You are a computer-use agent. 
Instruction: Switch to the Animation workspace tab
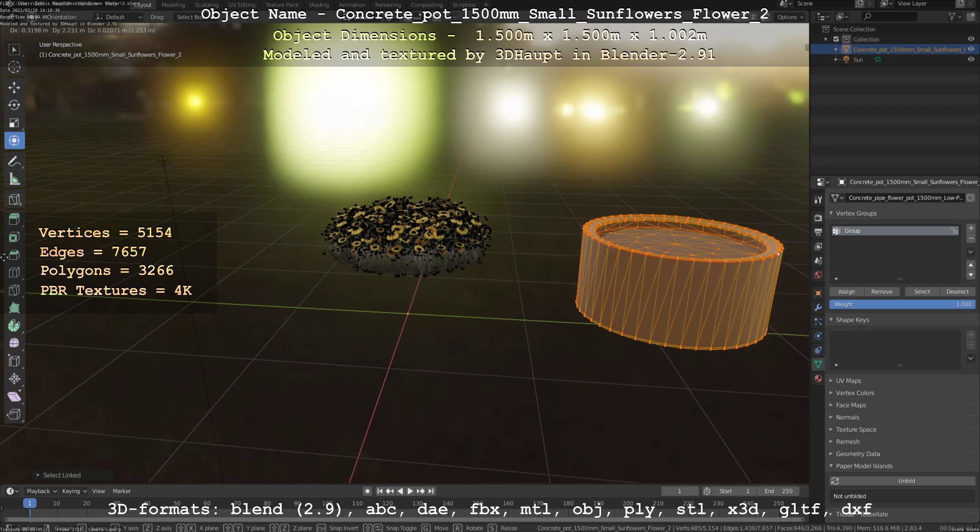[352, 5]
